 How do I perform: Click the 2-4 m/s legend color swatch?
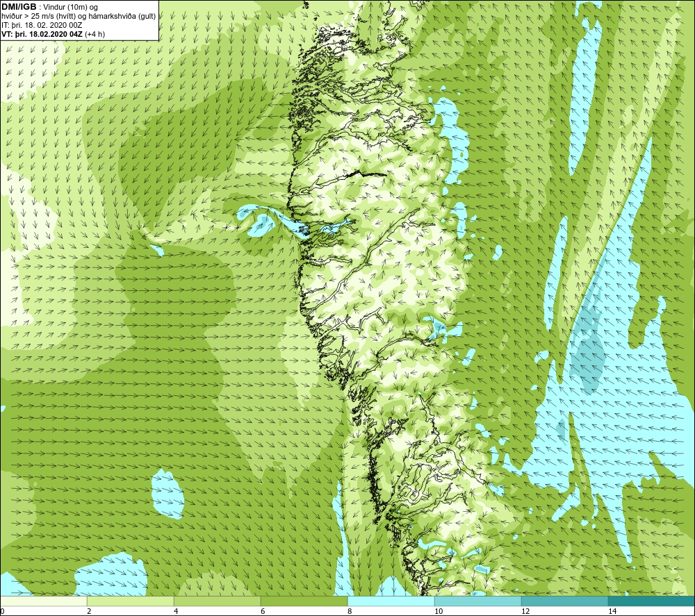point(131,601)
